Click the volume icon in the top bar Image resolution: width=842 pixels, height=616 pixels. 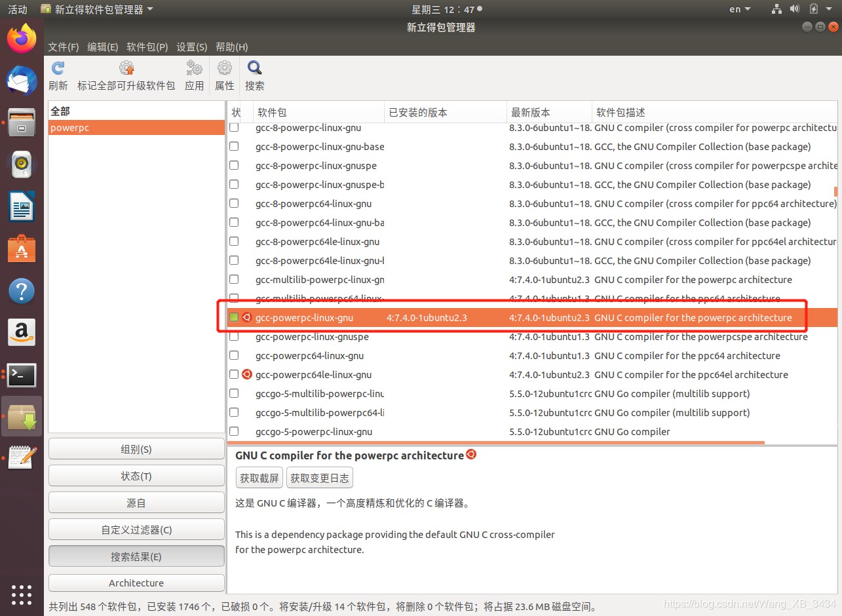click(x=794, y=9)
